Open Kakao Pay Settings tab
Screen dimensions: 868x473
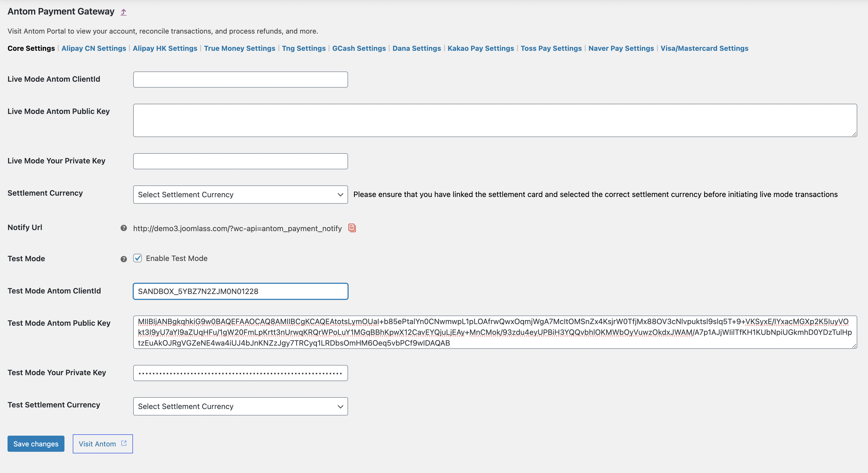[480, 48]
